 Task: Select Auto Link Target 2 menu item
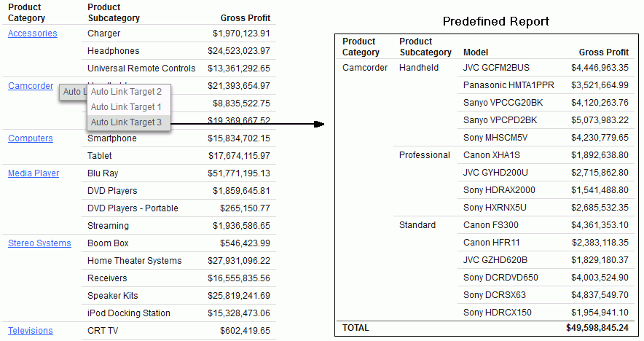pyautogui.click(x=126, y=93)
